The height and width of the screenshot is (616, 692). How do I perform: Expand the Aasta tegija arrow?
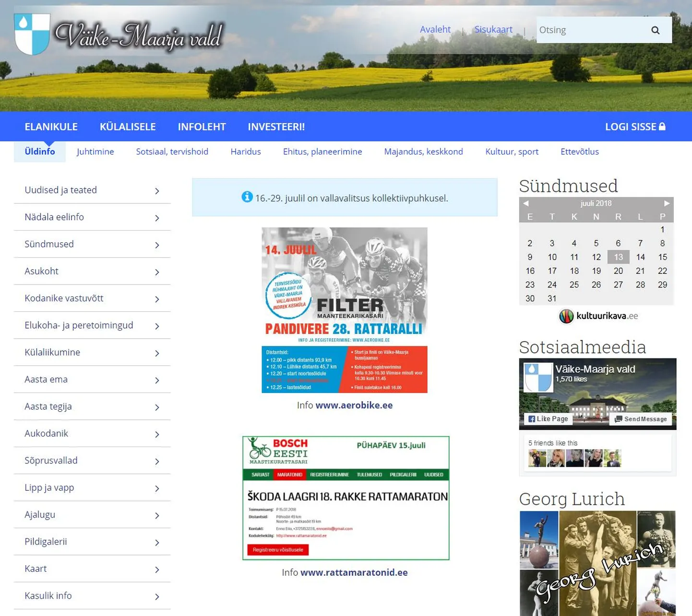coord(157,407)
